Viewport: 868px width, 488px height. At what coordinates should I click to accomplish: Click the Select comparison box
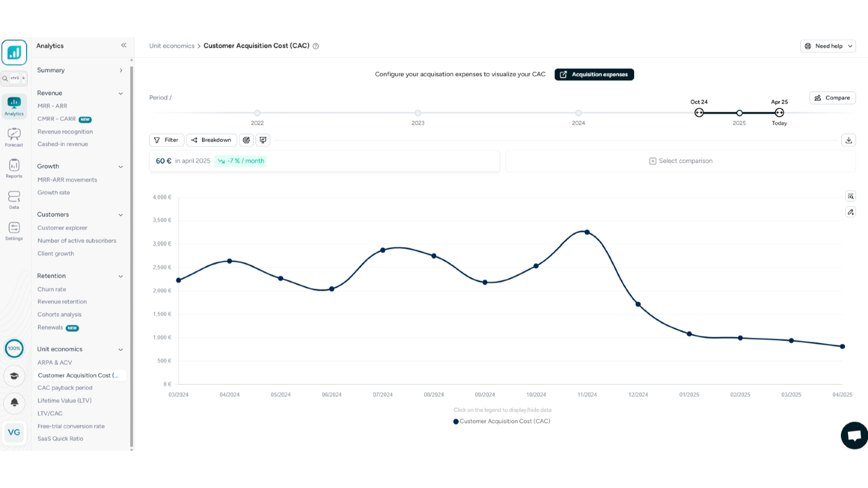point(680,161)
